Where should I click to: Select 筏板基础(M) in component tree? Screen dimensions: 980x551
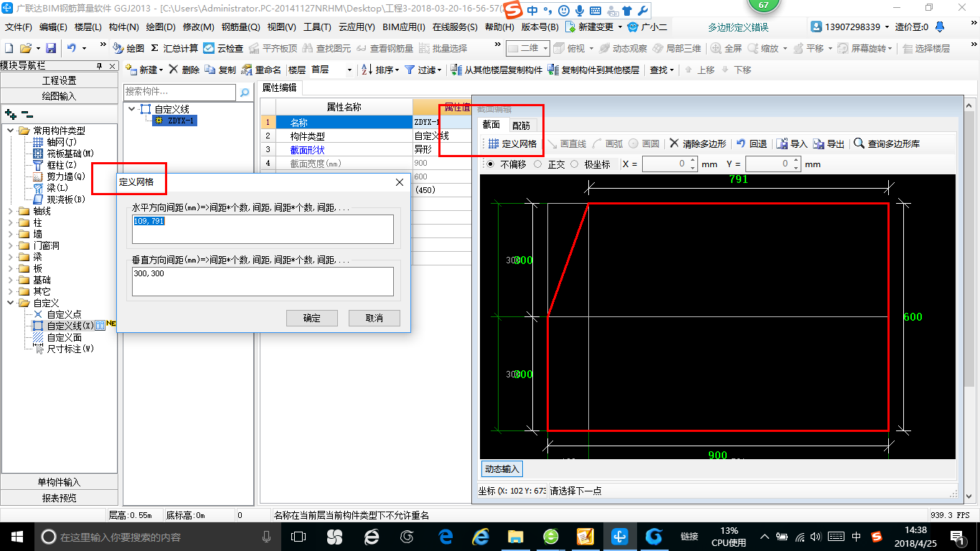click(63, 154)
